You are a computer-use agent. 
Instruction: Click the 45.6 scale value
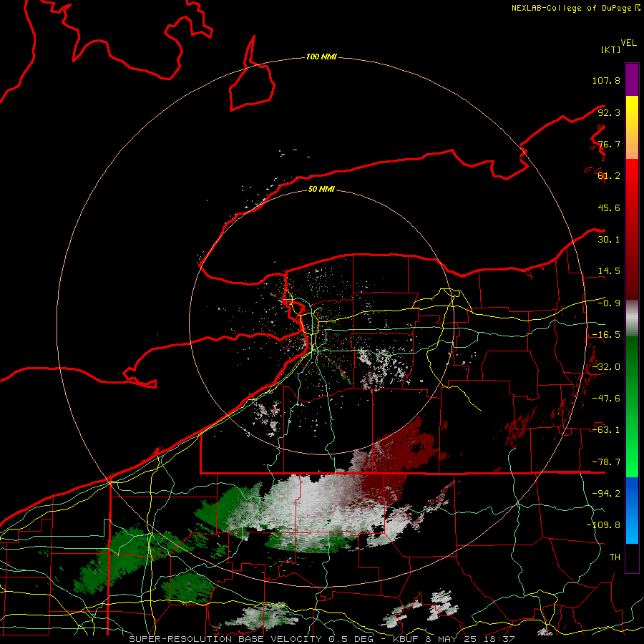point(609,208)
